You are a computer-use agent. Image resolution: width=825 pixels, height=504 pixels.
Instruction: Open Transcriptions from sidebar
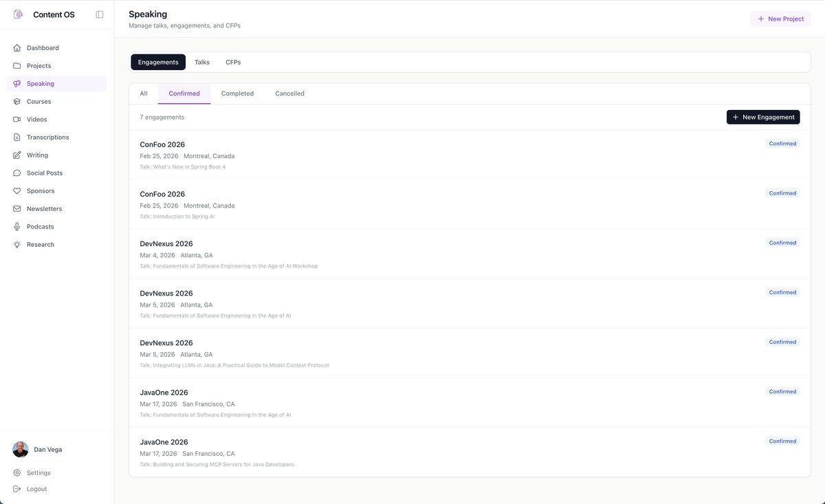(57, 138)
